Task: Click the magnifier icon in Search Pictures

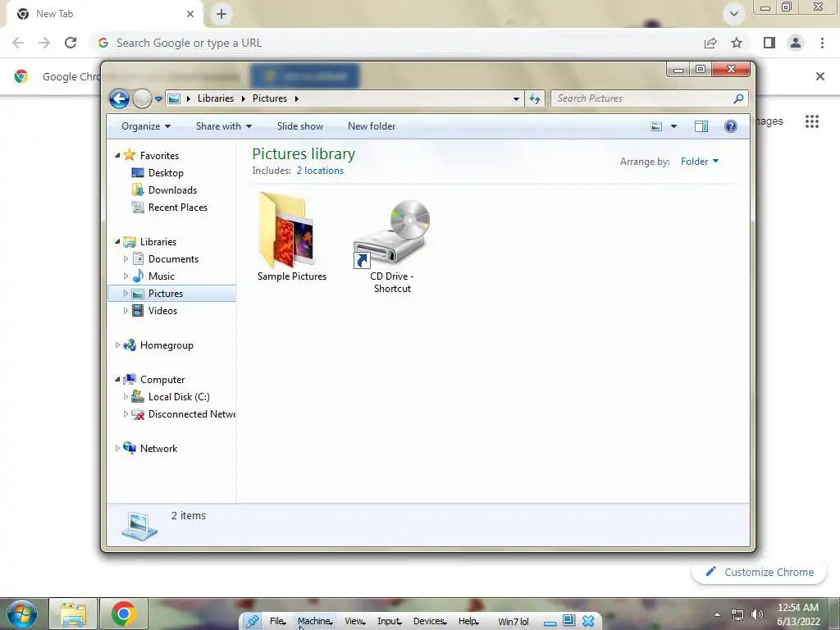Action: (x=738, y=98)
